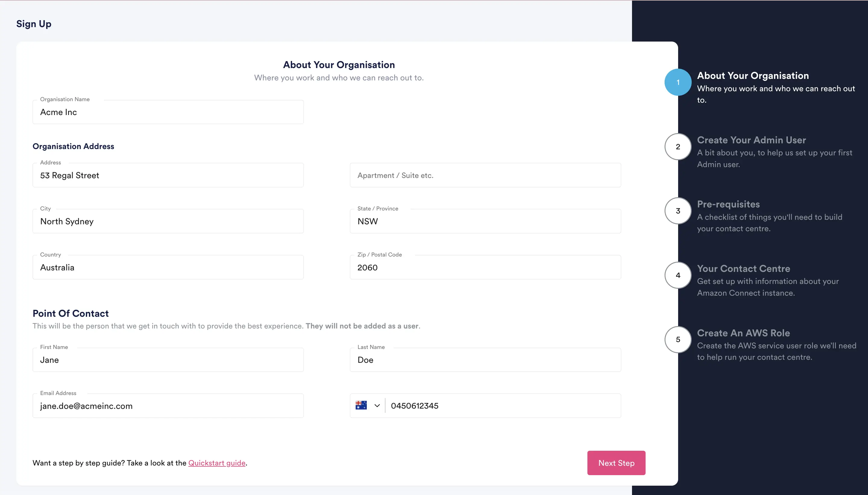
Task: Select the State / Province field
Action: tap(485, 221)
